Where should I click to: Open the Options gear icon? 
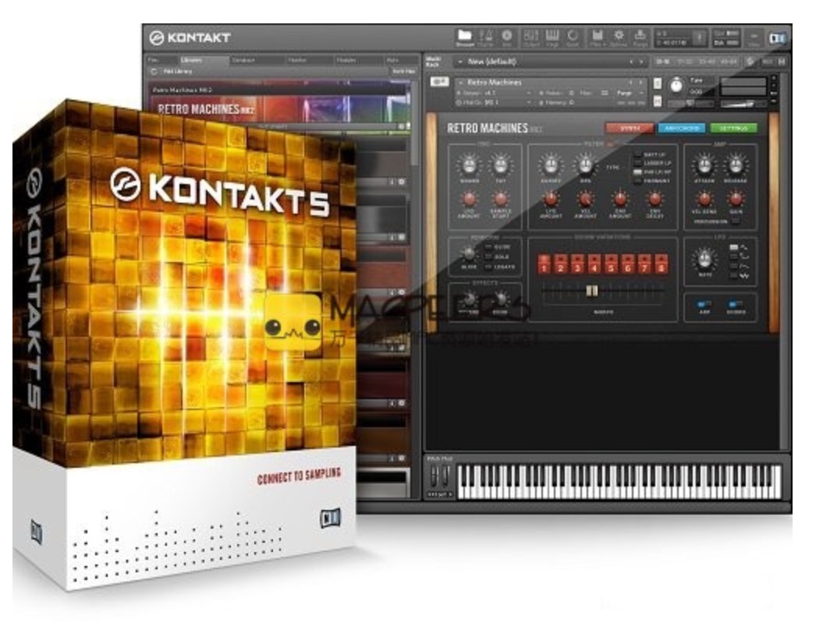click(619, 37)
